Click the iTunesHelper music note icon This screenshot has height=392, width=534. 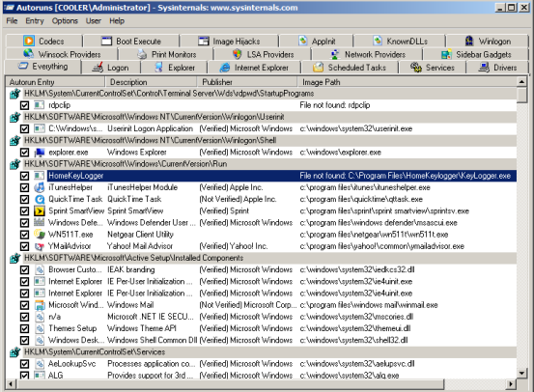click(x=40, y=187)
